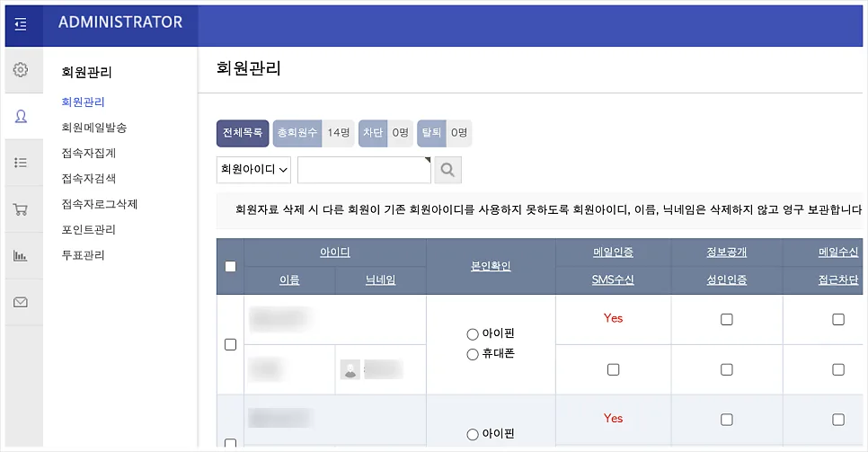
Task: Open 회원메일발송 in the side menu
Action: [94, 128]
